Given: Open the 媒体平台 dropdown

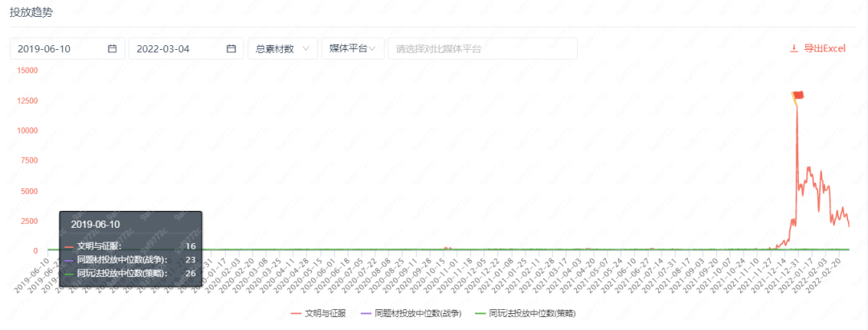Looking at the screenshot, I should (x=352, y=48).
